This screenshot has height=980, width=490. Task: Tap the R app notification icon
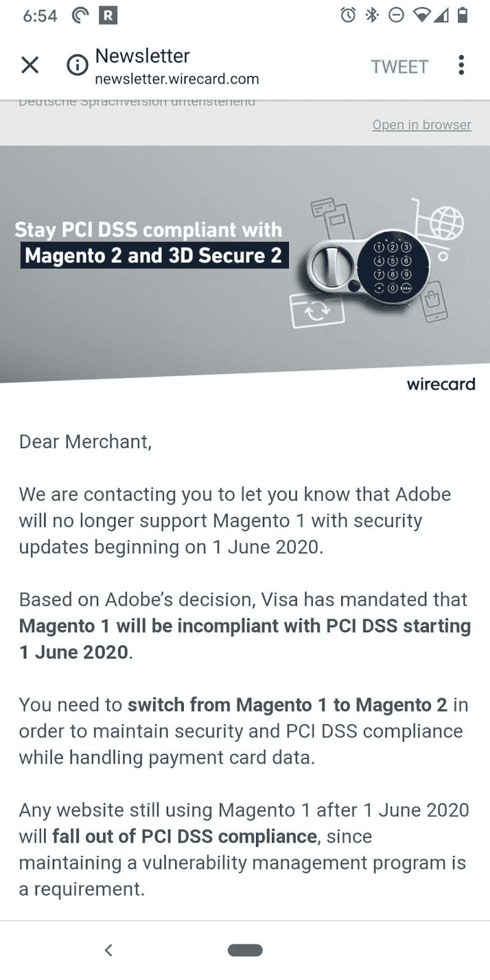coord(108,15)
